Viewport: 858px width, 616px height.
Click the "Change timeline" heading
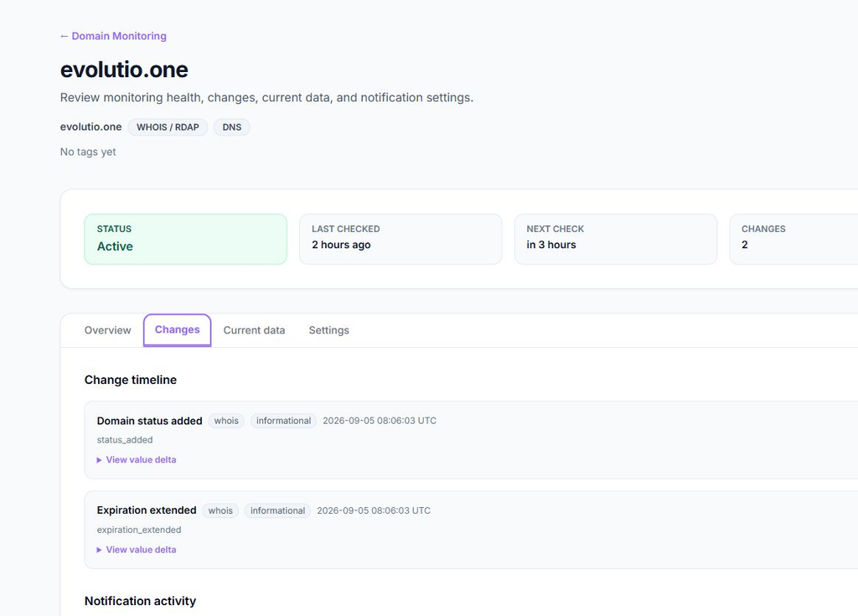131,380
